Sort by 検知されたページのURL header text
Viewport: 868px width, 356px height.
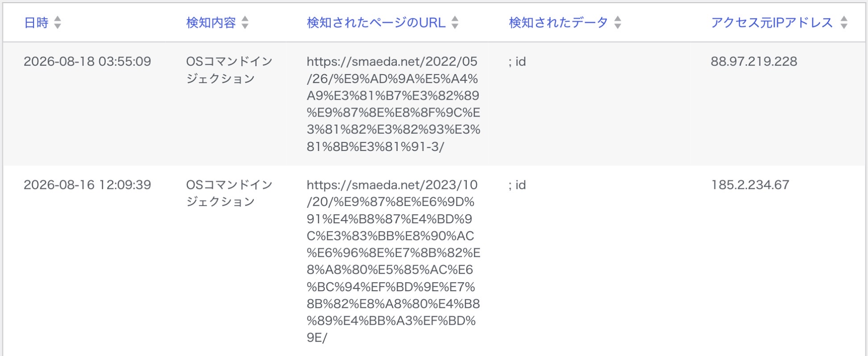pos(376,22)
